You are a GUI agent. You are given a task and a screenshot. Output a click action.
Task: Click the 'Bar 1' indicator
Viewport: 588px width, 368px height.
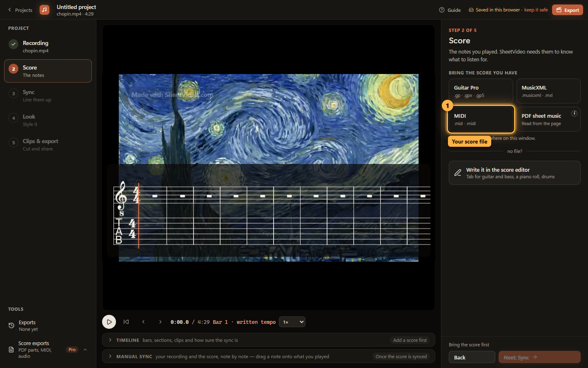220,322
